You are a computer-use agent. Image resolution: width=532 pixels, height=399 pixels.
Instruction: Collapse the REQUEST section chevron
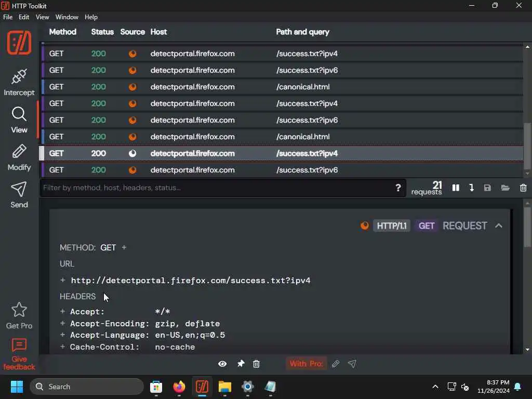(498, 225)
